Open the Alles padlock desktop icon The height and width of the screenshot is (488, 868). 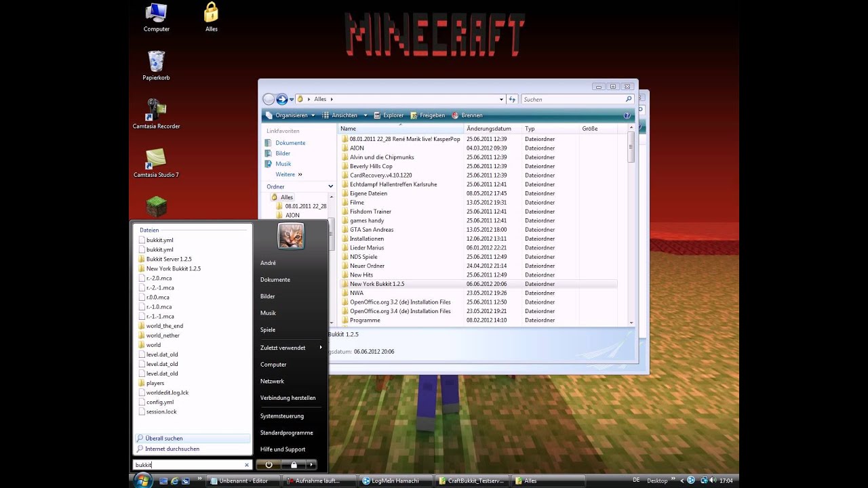211,18
